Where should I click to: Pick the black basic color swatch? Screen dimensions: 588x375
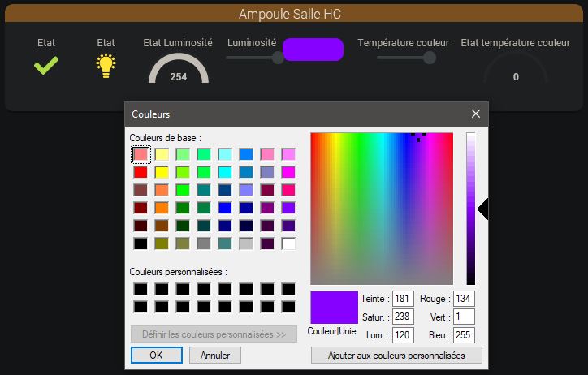[x=141, y=244]
